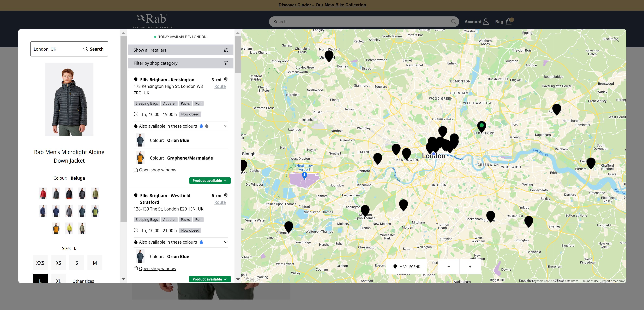Select the red jacket colour swatch
Screen dimensions: 644x310
click(43, 193)
